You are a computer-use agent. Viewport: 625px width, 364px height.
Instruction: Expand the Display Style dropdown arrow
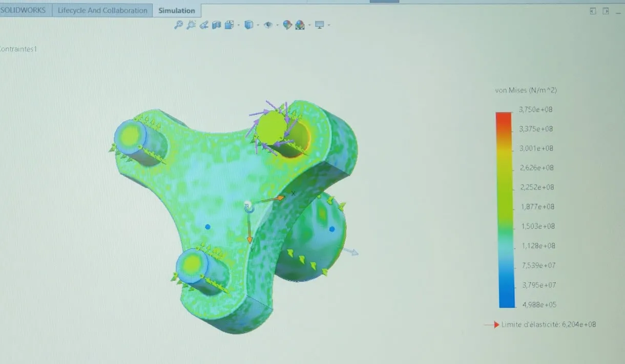(258, 25)
